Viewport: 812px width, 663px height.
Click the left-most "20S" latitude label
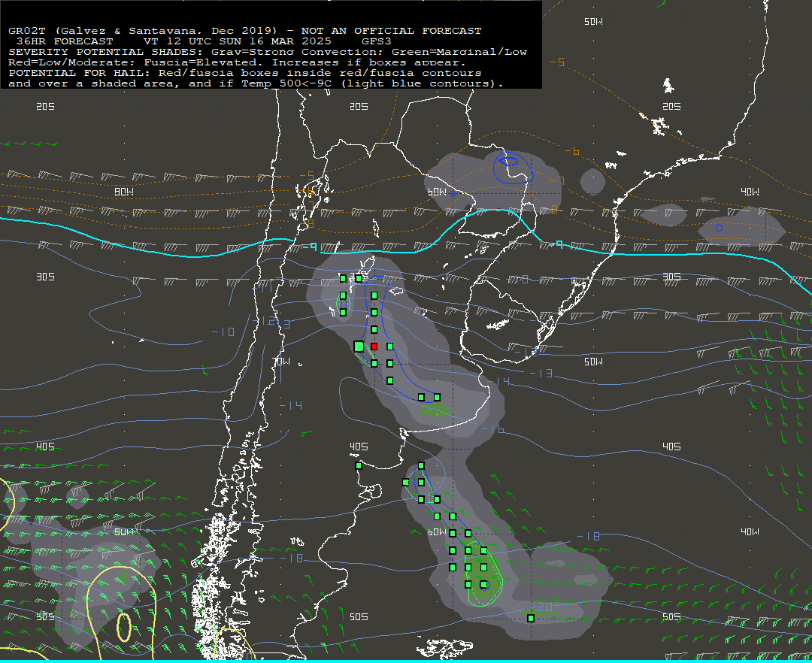46,107
